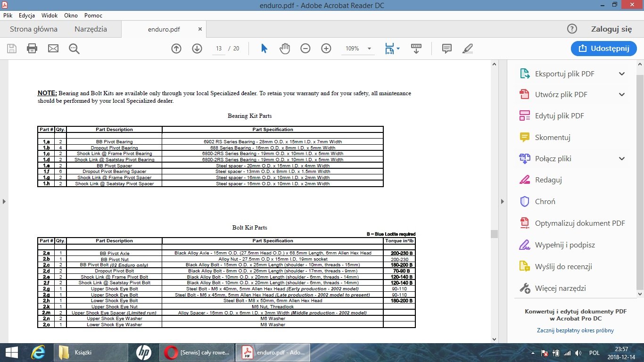Zoom in with the plus icon

(326, 48)
